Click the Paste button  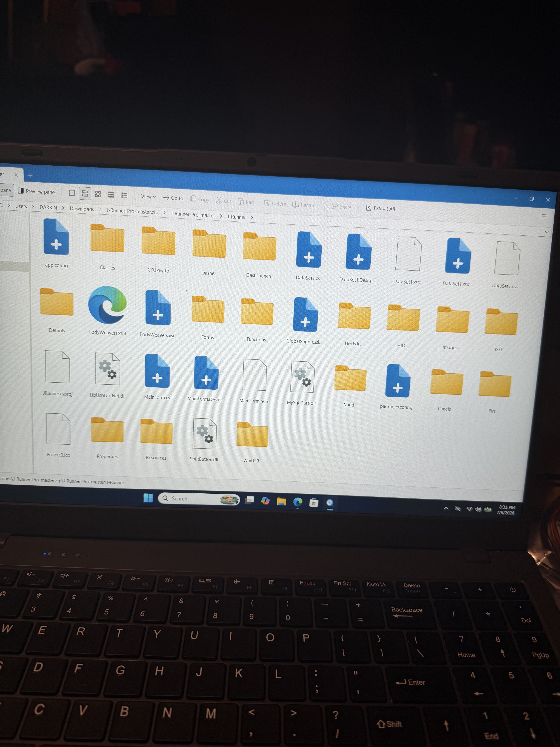tap(247, 202)
